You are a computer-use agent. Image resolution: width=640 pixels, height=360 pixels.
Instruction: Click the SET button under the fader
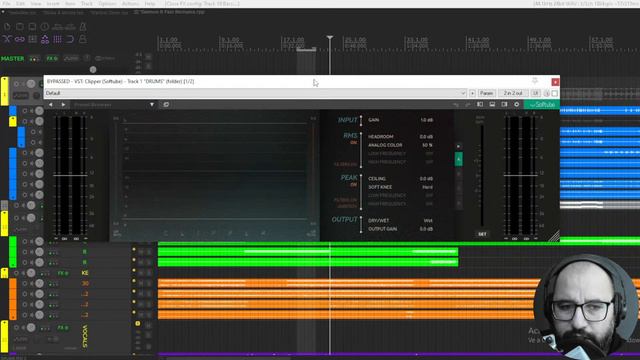pos(482,234)
